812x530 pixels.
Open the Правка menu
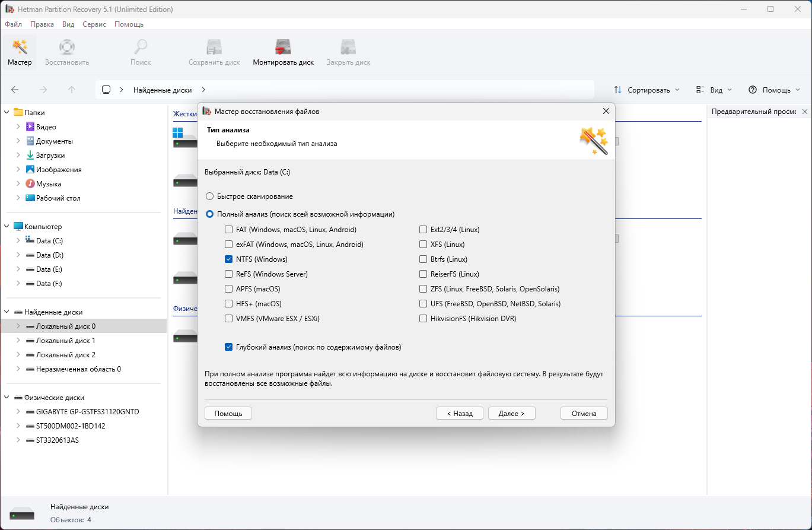coord(42,24)
